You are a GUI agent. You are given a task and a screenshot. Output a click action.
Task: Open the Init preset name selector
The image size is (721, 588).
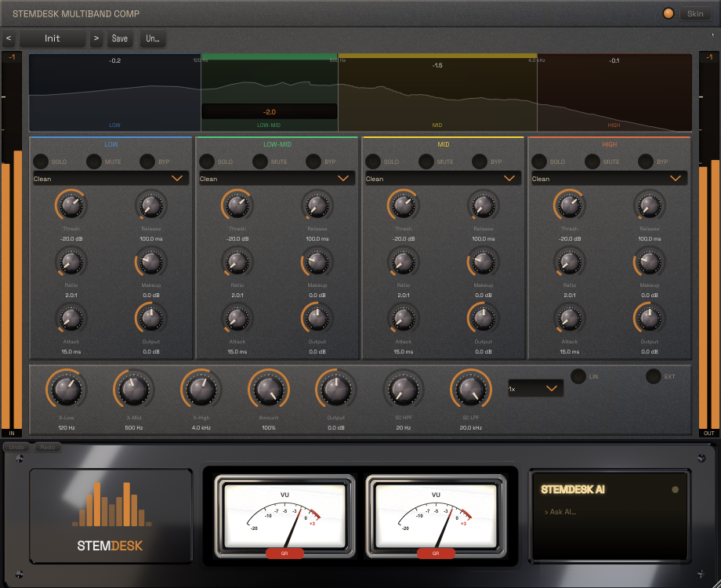[x=52, y=38]
